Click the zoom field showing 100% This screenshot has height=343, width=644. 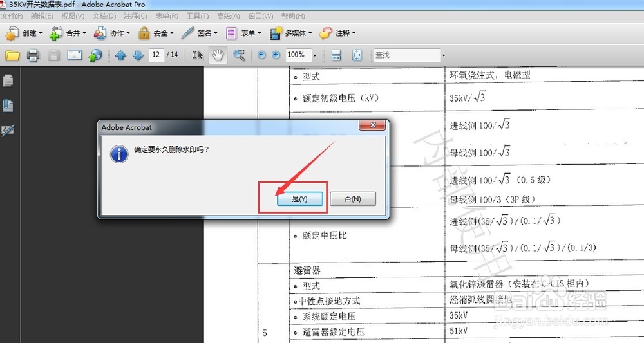tap(299, 55)
